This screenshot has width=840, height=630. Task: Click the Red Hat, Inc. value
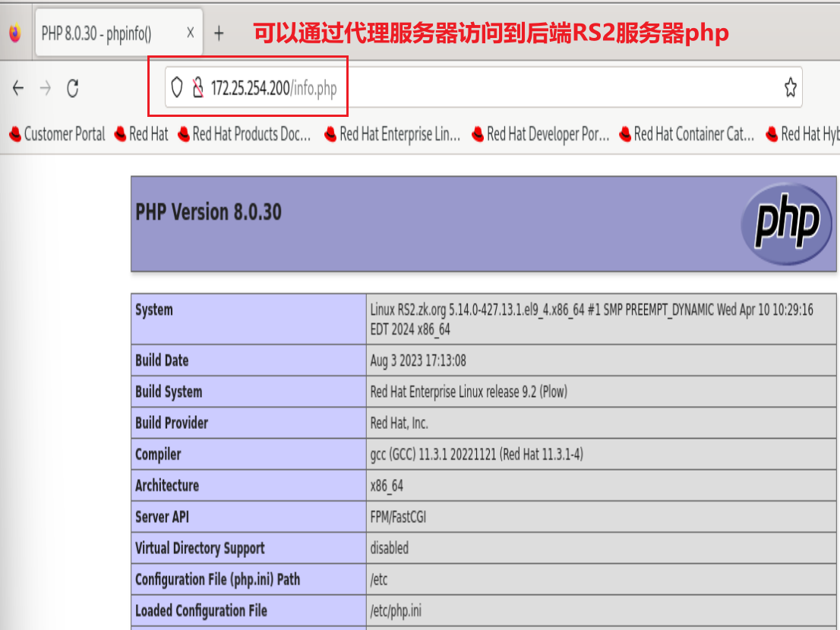tap(399, 423)
